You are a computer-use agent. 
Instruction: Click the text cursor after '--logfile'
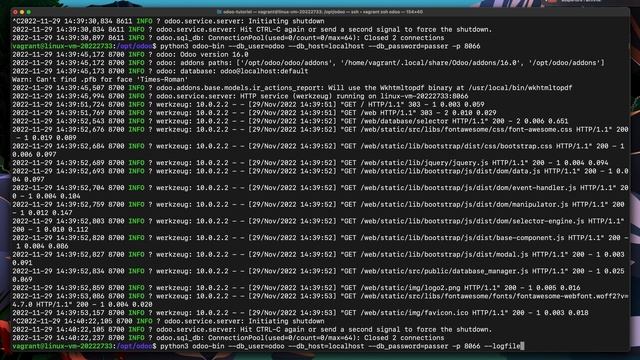[522, 346]
